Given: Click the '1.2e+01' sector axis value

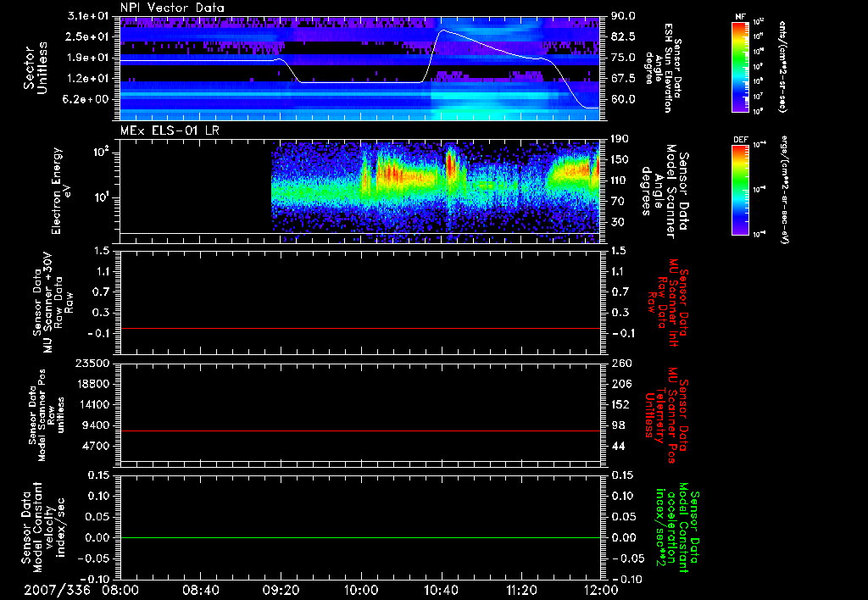Looking at the screenshot, I should pos(87,79).
